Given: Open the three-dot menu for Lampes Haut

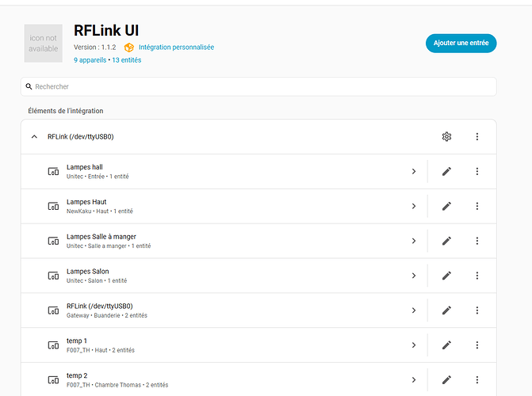Looking at the screenshot, I should (477, 206).
